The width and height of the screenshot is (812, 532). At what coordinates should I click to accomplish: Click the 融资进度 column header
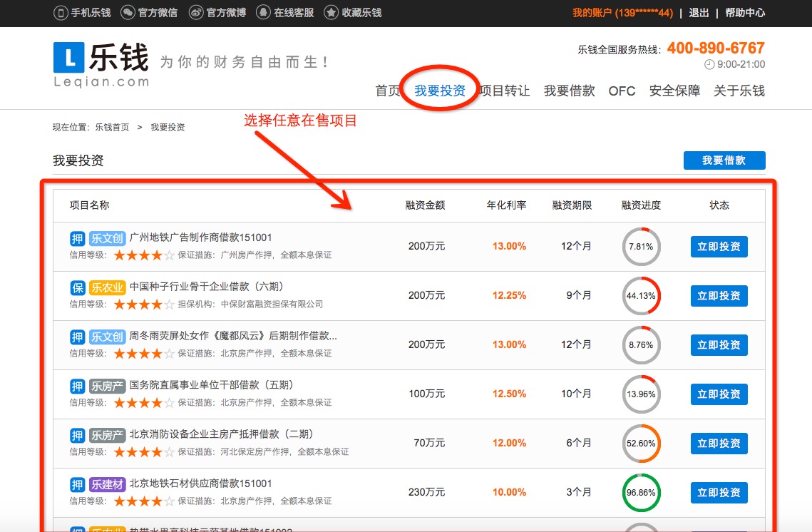[x=641, y=205]
